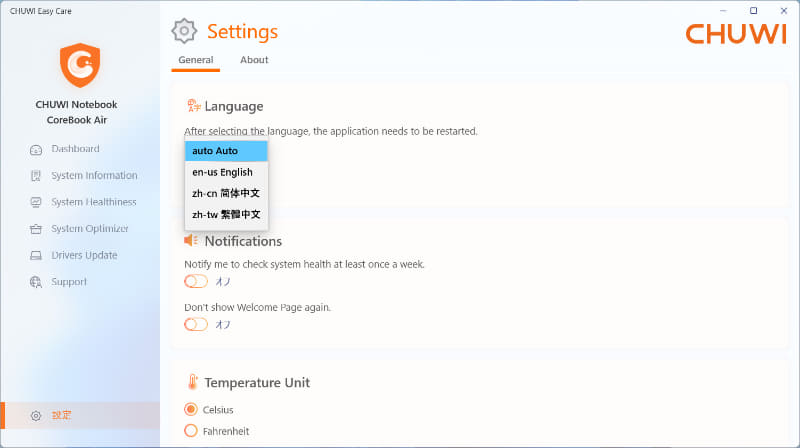The height and width of the screenshot is (448, 800).
Task: Toggle weekly system health notification switch
Action: click(x=196, y=281)
